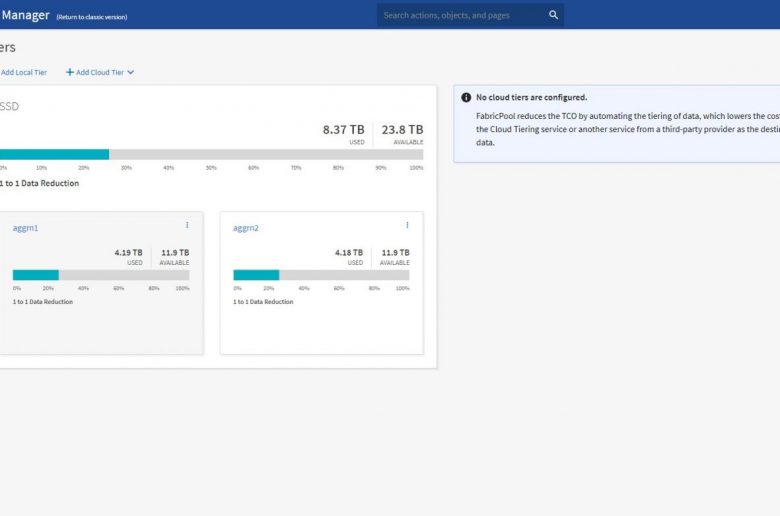Click the plus icon for Add Cloud Tier
Screen dimensions: 780x516
pyautogui.click(x=70, y=72)
